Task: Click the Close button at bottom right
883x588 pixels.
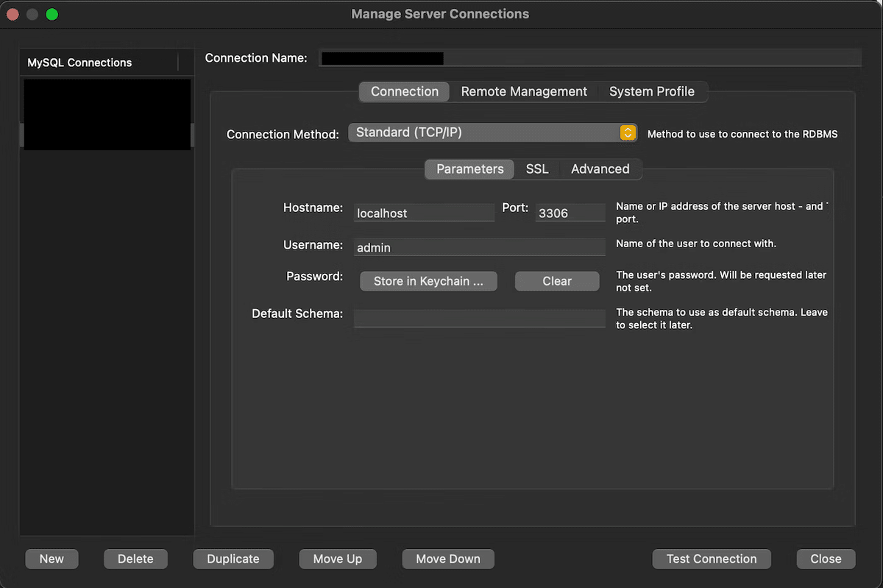Action: (x=826, y=559)
